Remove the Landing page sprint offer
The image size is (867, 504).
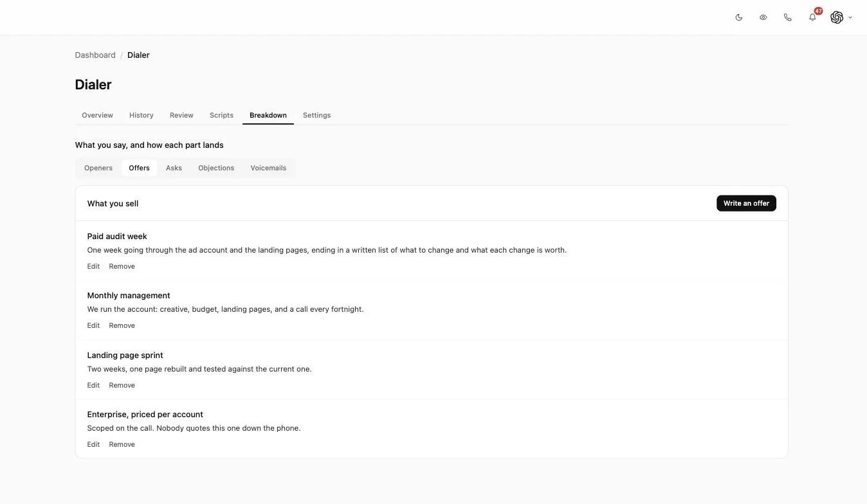(x=122, y=385)
